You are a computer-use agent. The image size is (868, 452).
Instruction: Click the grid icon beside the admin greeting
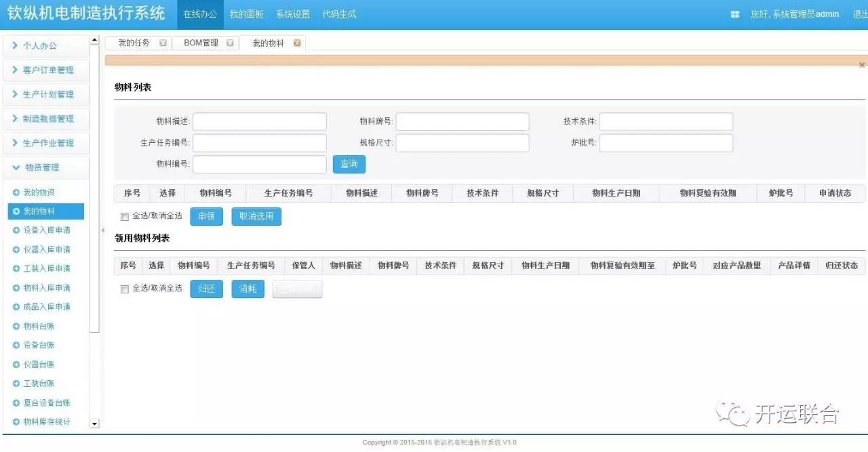[x=735, y=14]
